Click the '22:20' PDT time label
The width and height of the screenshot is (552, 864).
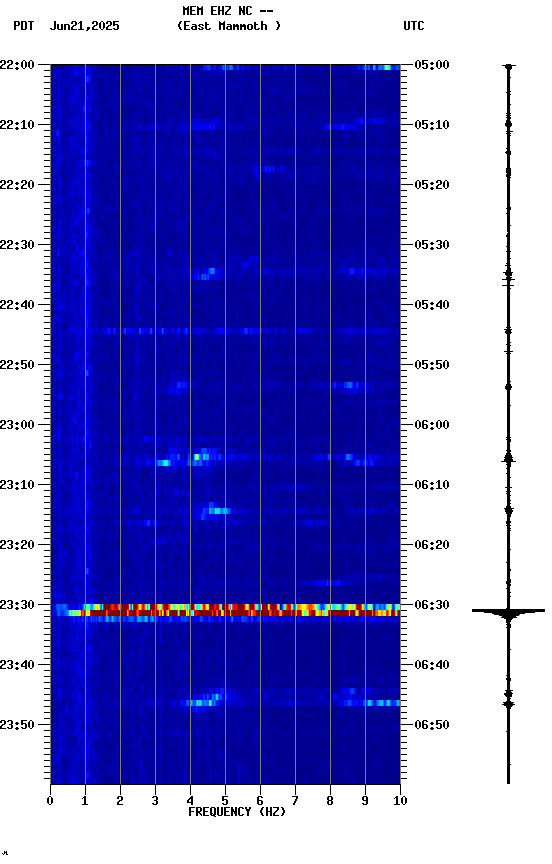click(x=17, y=185)
